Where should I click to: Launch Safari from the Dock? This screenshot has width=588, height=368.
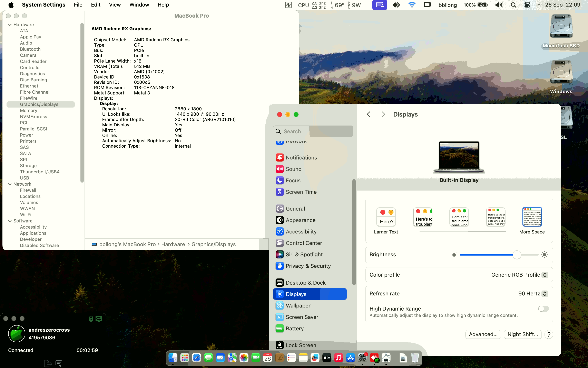197,358
